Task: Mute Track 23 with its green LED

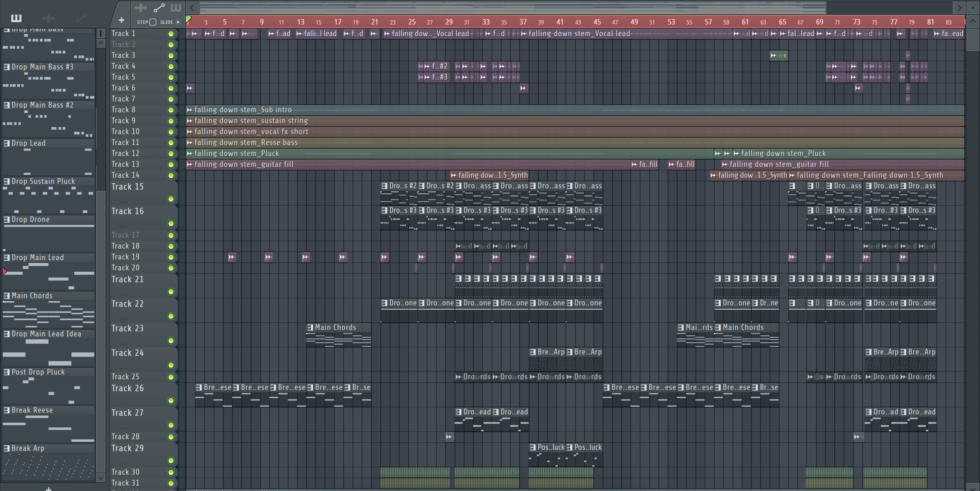Action: tap(171, 340)
